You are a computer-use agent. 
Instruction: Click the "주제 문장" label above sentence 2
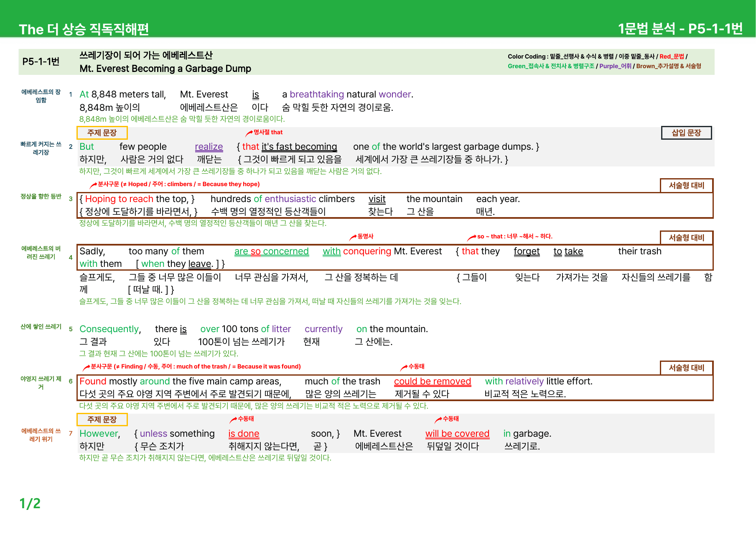click(x=102, y=133)
